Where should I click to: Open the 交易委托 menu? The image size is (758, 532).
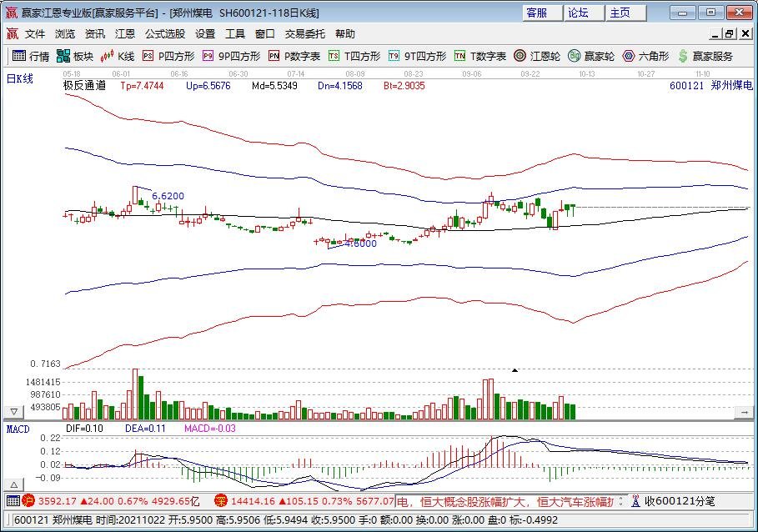tap(305, 34)
